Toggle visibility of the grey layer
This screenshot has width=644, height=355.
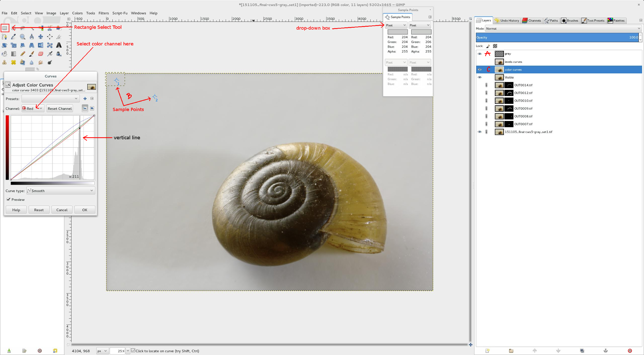pyautogui.click(x=479, y=54)
